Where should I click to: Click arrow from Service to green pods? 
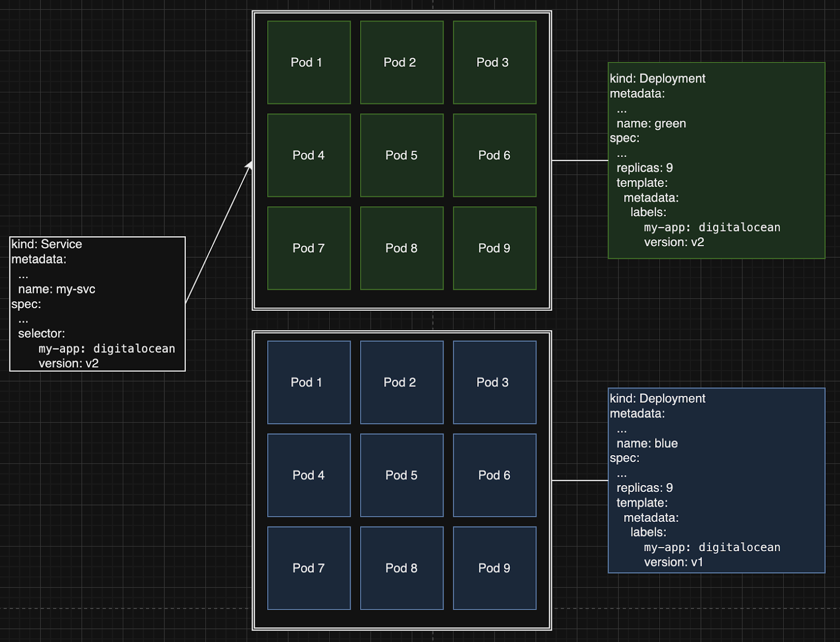[219, 233]
